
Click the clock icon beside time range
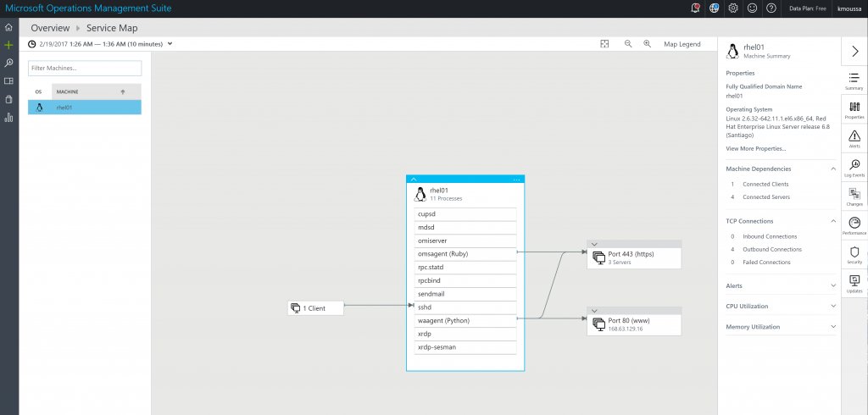tap(32, 44)
